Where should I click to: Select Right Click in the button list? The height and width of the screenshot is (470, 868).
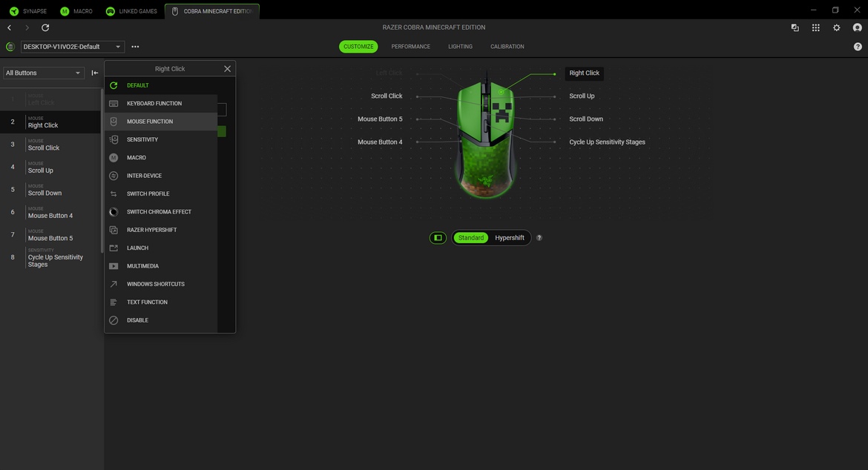click(x=50, y=122)
